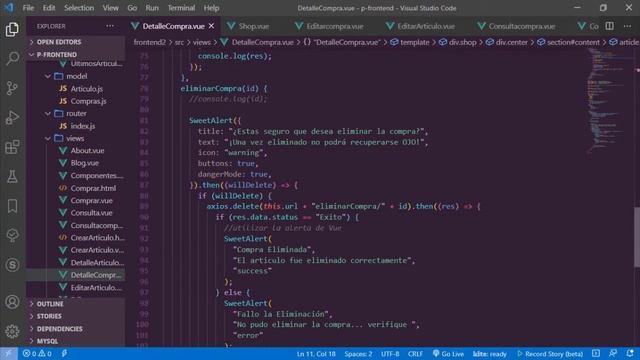Image resolution: width=640 pixels, height=360 pixels.
Task: Change encoding via UTF-8
Action: coord(390,353)
